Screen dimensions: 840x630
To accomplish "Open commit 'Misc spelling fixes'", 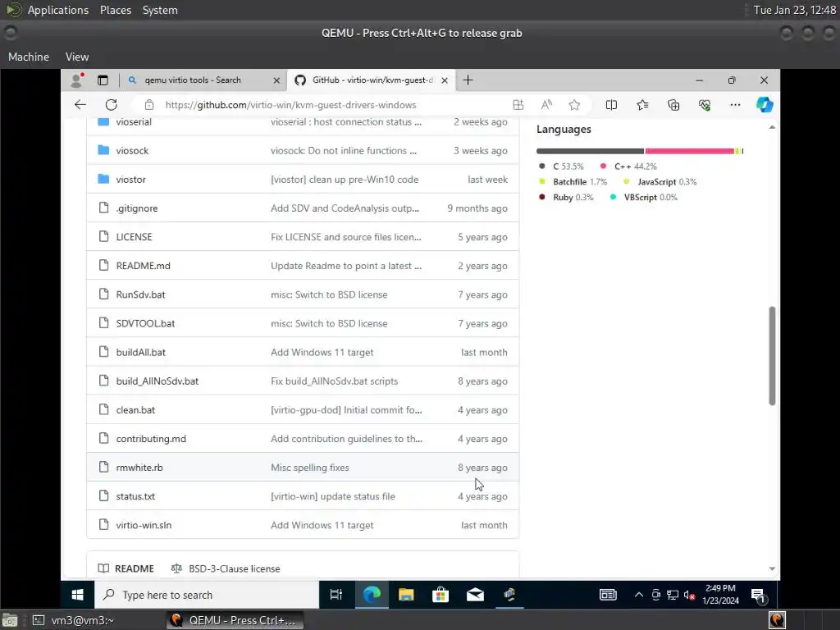I will 309,468.
